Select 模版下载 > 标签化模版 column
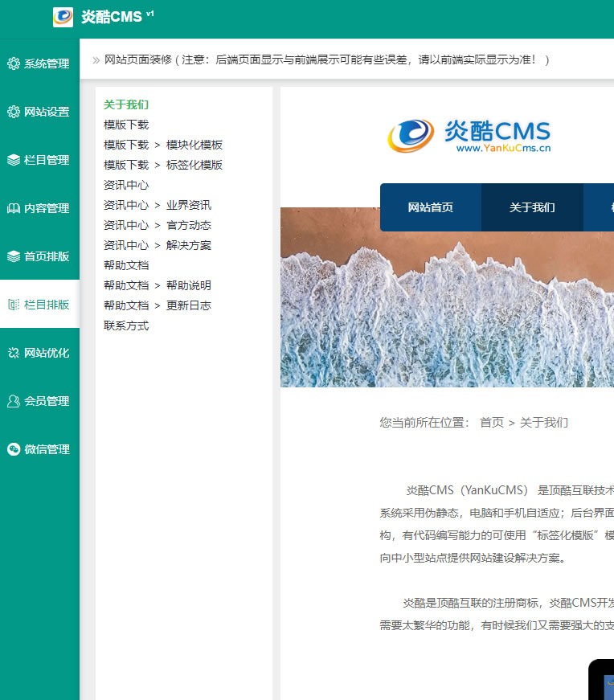 tap(163, 165)
